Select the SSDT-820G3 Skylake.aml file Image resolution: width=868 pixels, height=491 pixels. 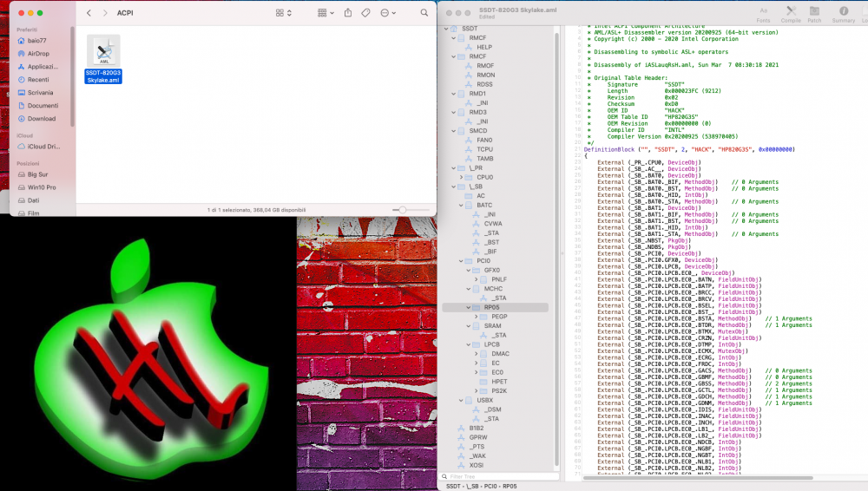click(103, 59)
